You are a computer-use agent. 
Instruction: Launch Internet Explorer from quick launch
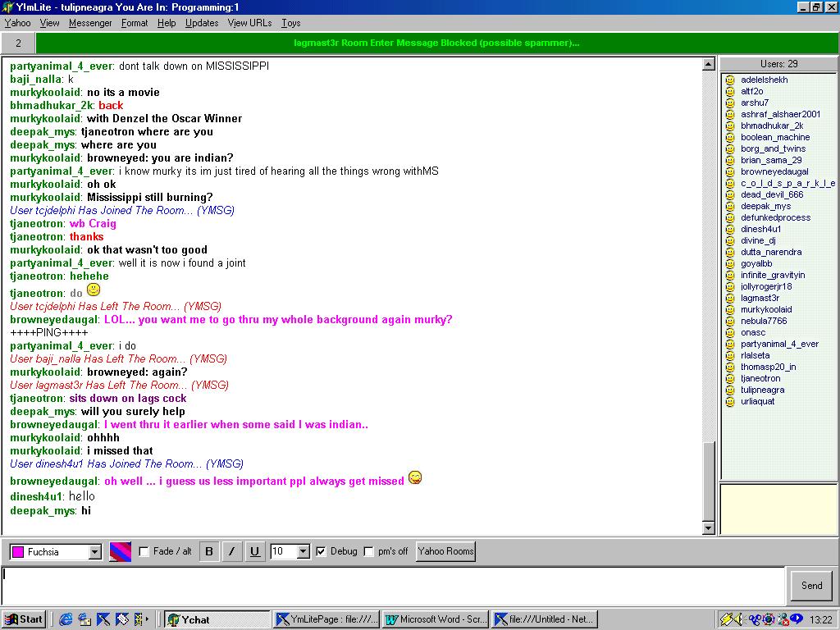66,620
